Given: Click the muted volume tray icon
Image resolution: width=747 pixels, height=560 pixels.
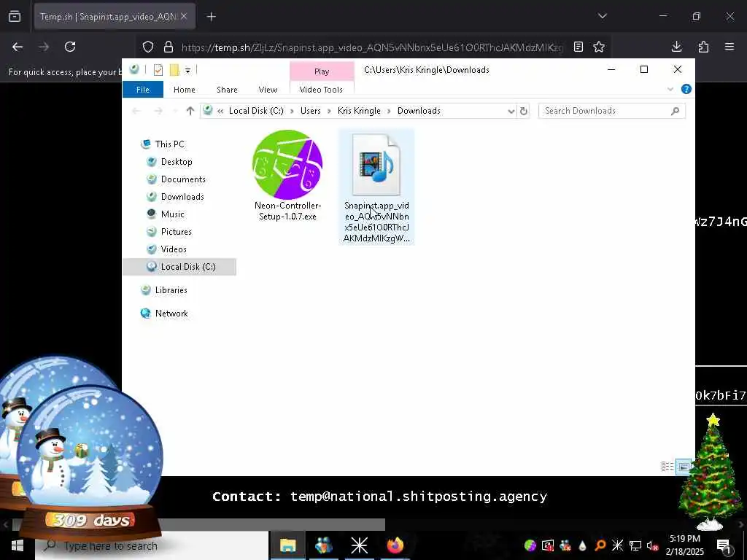Looking at the screenshot, I should pyautogui.click(x=652, y=545).
